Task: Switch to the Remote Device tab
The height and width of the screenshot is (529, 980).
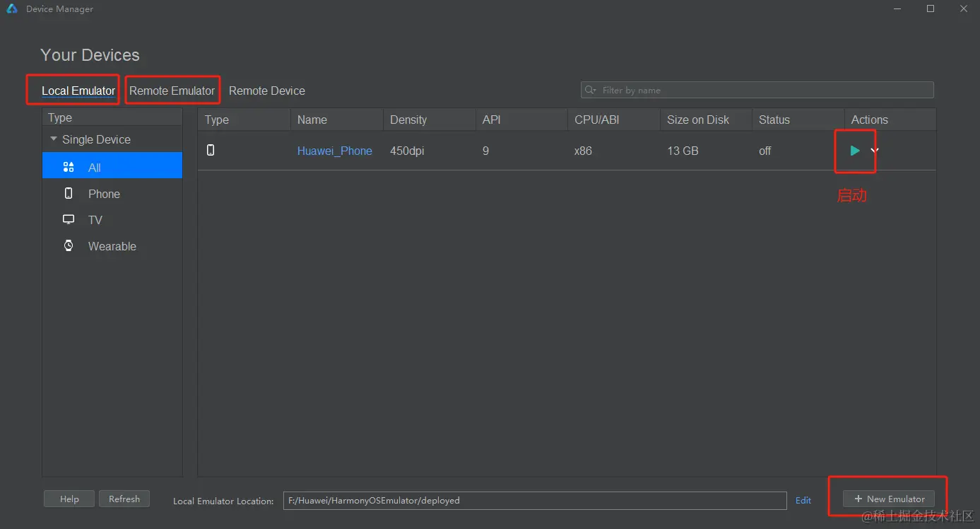Action: point(267,91)
